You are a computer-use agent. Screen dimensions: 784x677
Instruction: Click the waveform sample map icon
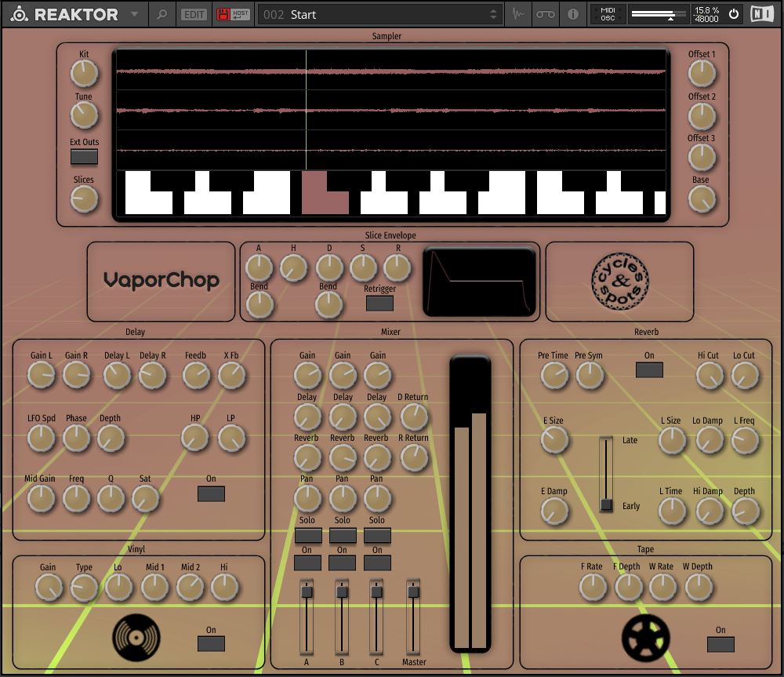coord(518,14)
